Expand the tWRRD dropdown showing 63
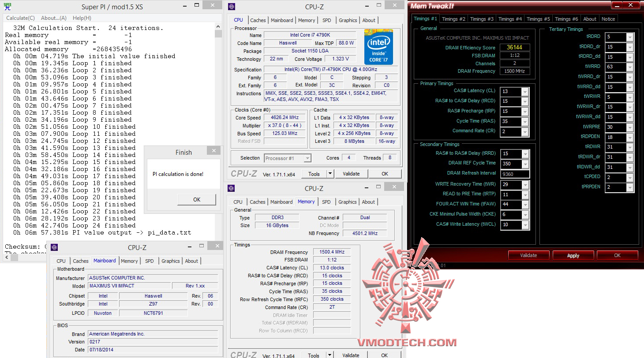 [630, 67]
